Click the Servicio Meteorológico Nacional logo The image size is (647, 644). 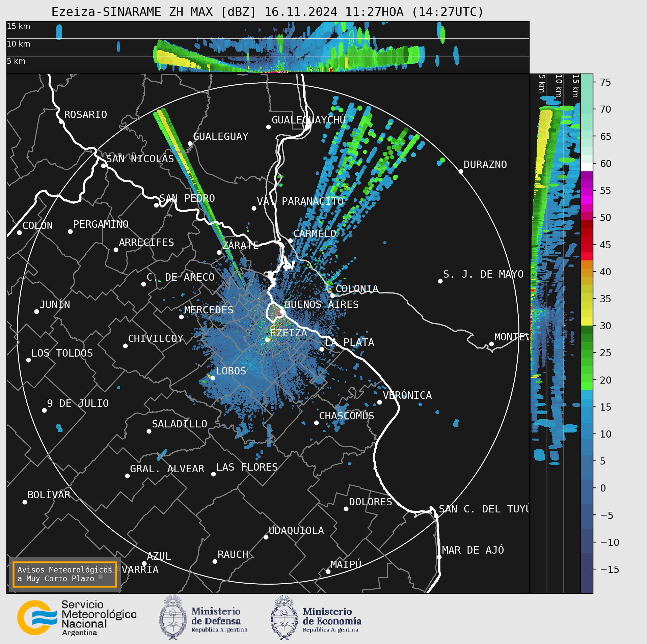coord(77,617)
